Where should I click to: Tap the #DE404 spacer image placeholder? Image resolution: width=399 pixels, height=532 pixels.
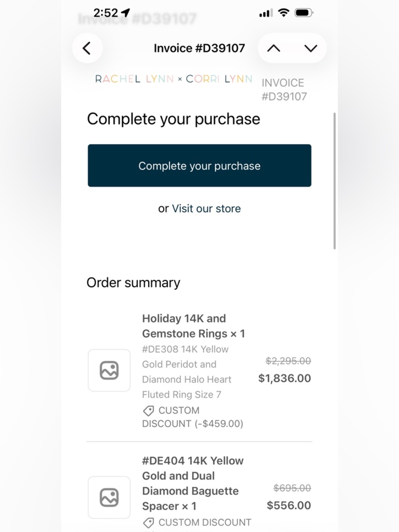point(109,497)
